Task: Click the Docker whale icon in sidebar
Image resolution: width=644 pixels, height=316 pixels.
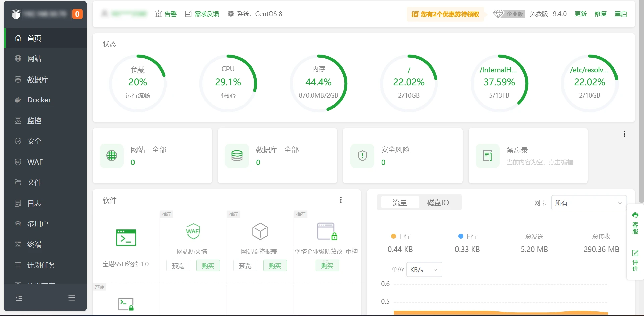Action: tap(18, 100)
